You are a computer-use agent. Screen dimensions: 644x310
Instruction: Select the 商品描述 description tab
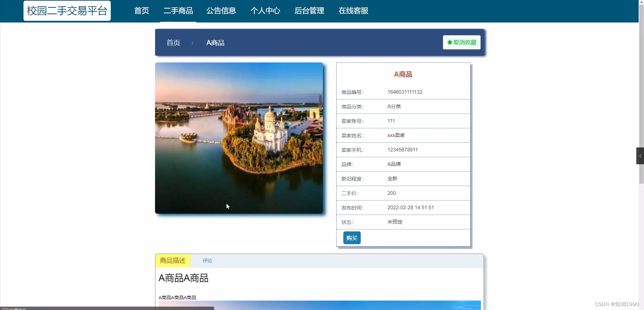pyautogui.click(x=172, y=261)
